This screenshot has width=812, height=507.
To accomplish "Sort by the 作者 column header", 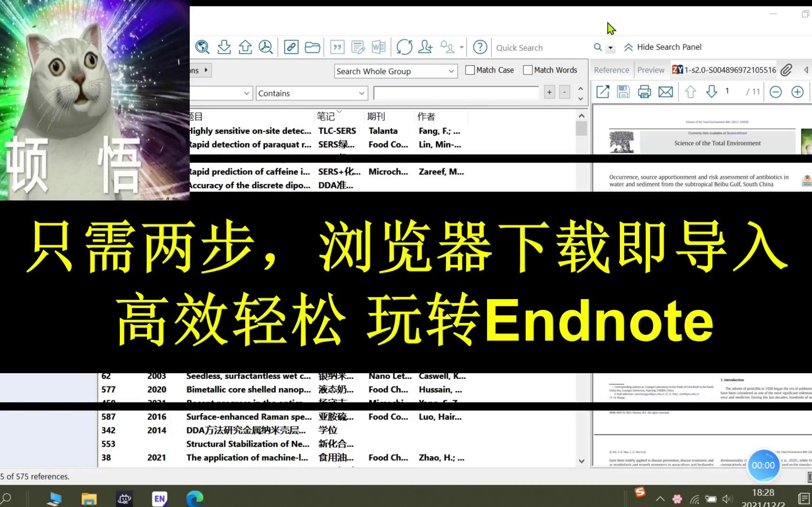I will pos(426,116).
